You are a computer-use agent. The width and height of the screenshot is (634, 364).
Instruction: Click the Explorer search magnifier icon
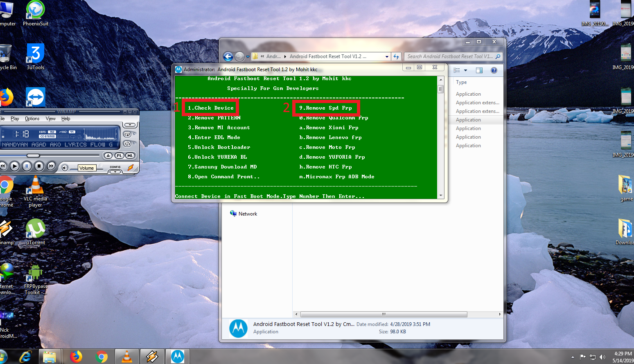click(498, 56)
